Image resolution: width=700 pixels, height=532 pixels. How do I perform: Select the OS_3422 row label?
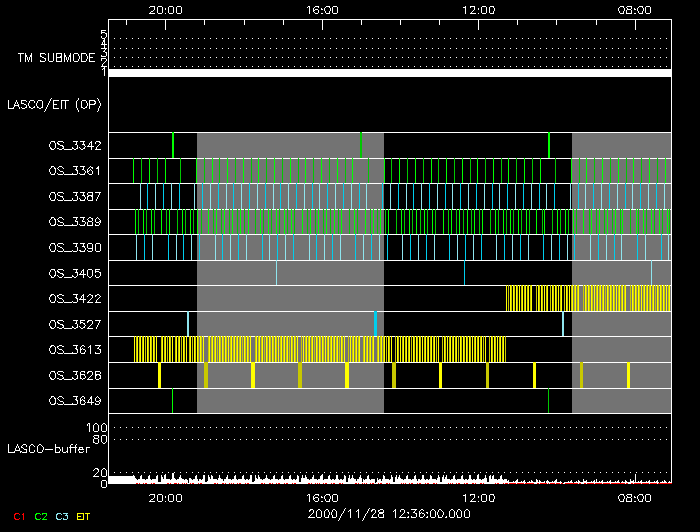pyautogui.click(x=75, y=299)
